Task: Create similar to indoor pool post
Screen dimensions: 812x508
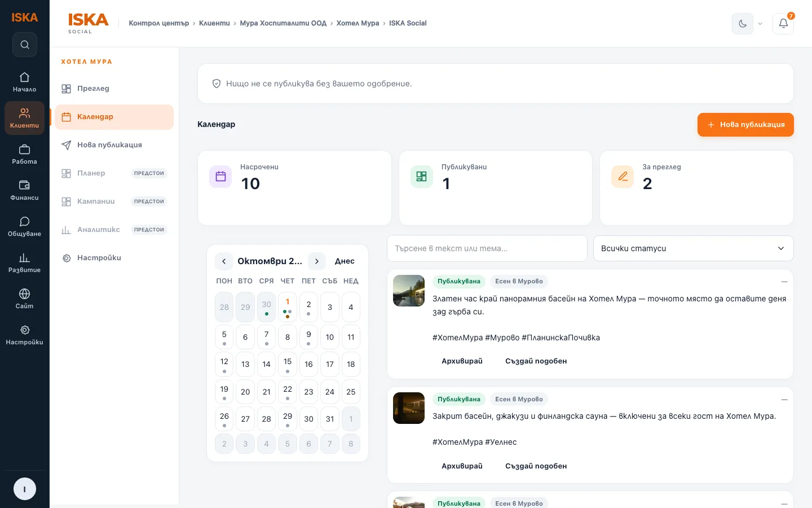Action: (x=536, y=466)
